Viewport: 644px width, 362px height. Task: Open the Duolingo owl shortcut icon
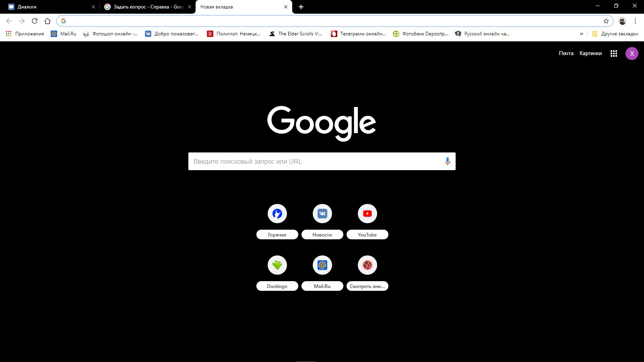[x=277, y=265]
